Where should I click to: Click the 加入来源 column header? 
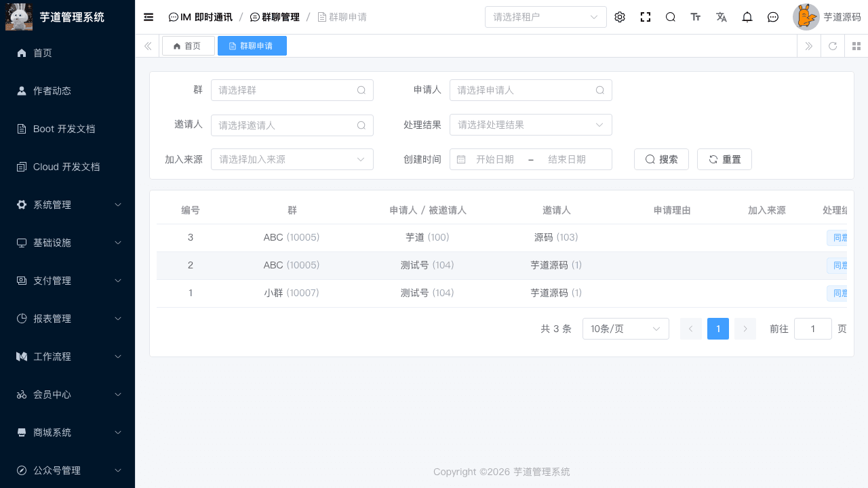[767, 210]
